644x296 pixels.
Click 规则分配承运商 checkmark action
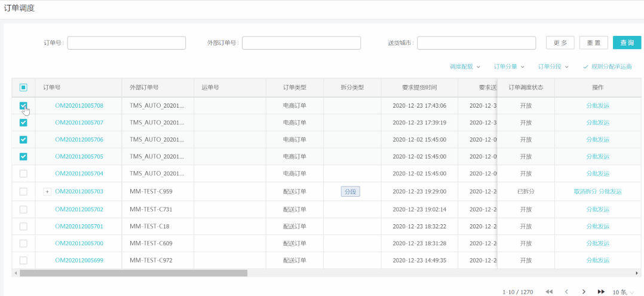tap(607, 66)
